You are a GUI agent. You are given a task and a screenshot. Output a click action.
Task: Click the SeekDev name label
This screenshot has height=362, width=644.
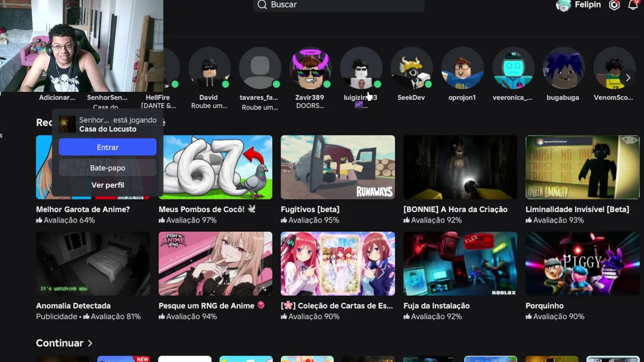point(412,98)
